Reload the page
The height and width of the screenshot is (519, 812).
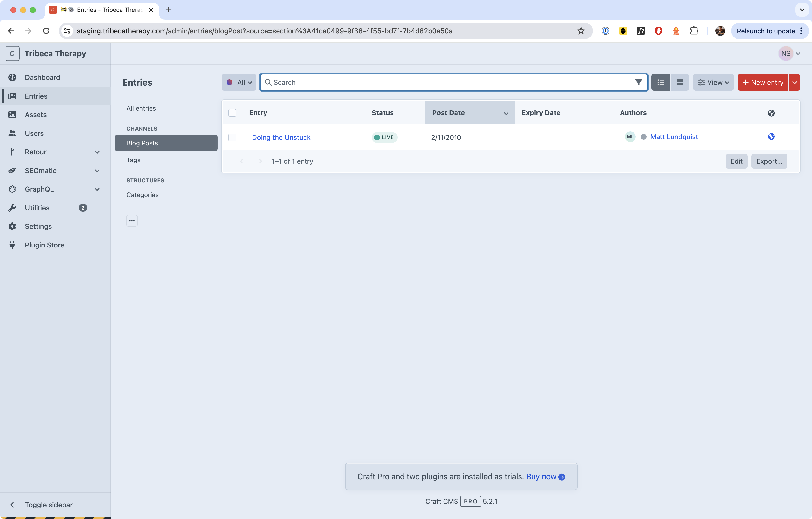click(46, 31)
